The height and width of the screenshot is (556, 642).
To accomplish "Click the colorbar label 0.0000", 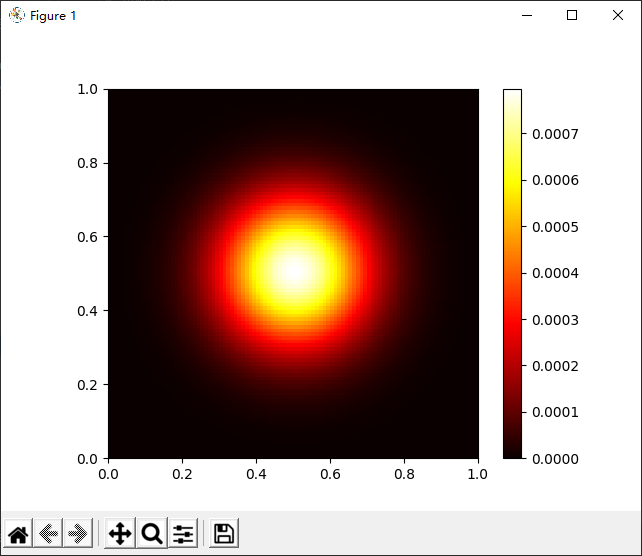I will click(555, 459).
